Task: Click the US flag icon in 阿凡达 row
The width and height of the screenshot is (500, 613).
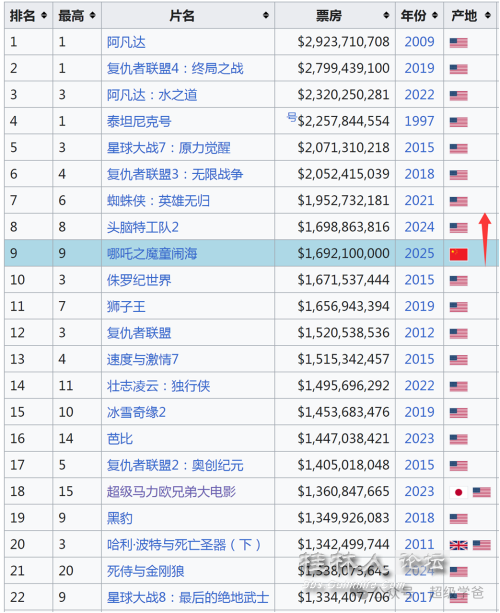Action: point(459,43)
